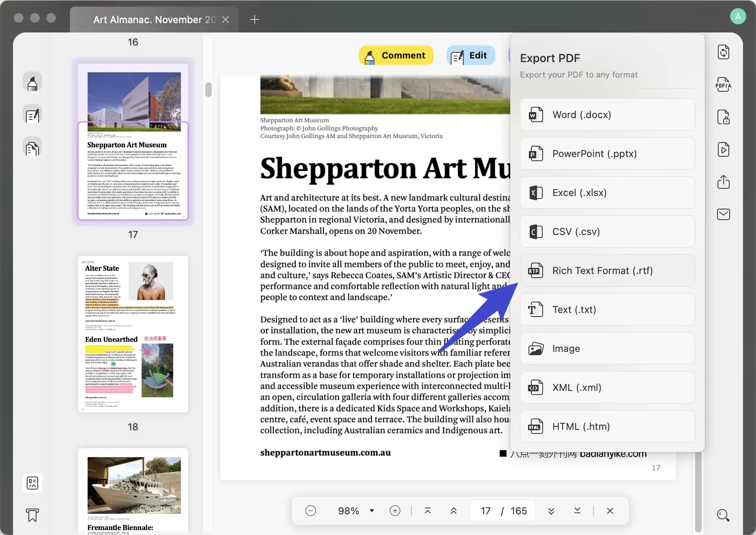Click the sheppartonartmuseum.com.au text
756x535 pixels.
click(325, 453)
